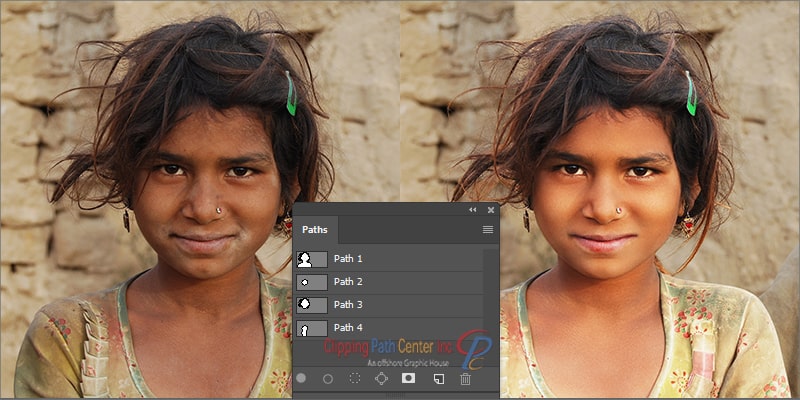Select the Path 4 row
800x400 pixels.
click(389, 328)
